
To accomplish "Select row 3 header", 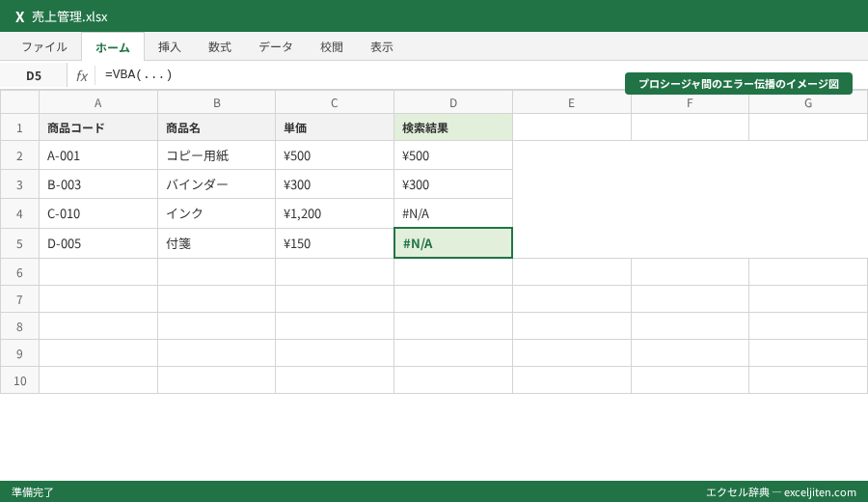I will point(19,184).
